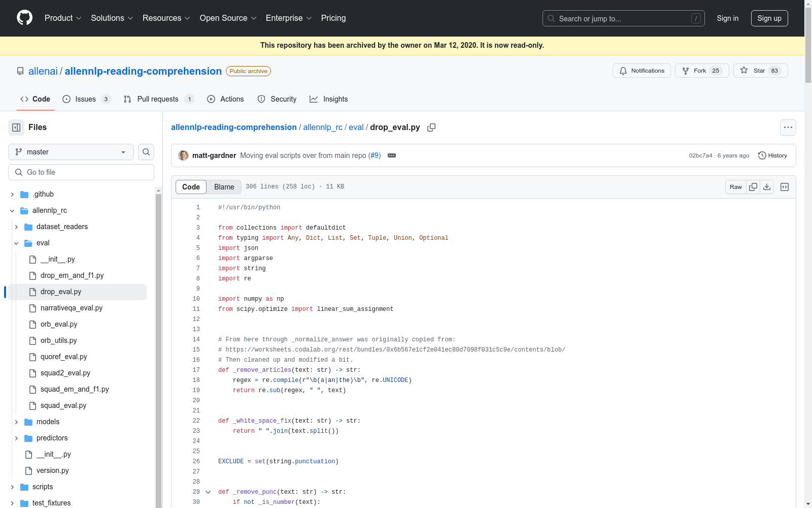Open the Issues tab
The height and width of the screenshot is (508, 812).
[x=86, y=99]
